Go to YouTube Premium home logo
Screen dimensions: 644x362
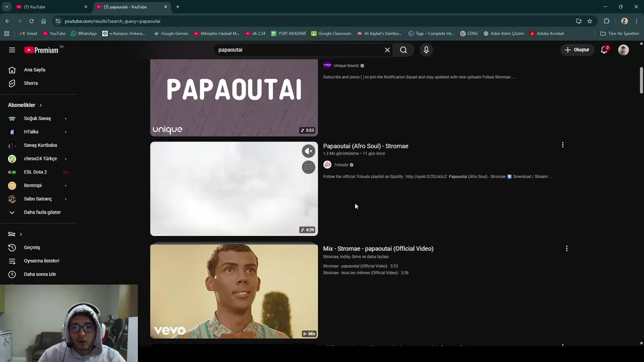pyautogui.click(x=41, y=50)
